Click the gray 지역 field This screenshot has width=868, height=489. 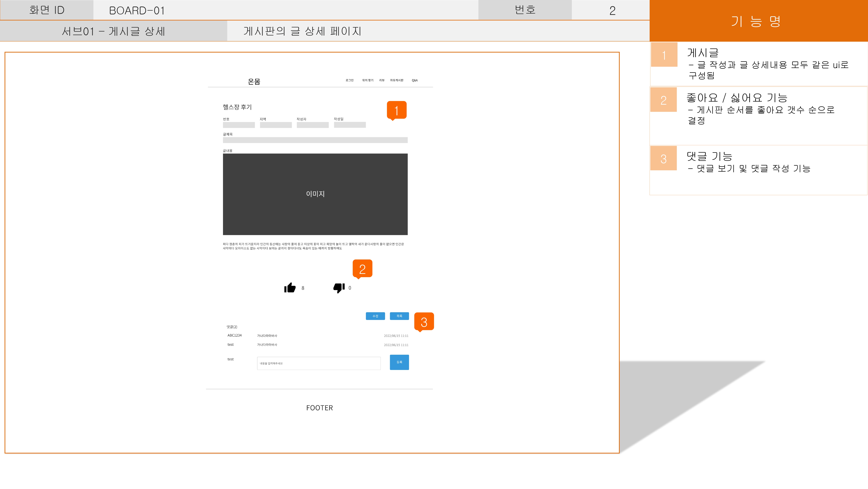[x=276, y=125]
